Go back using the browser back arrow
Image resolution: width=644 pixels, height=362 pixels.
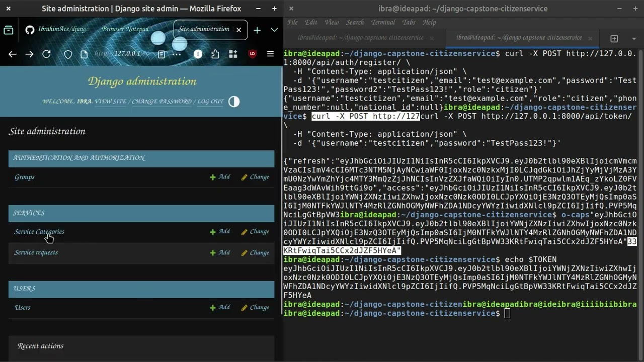[13, 54]
